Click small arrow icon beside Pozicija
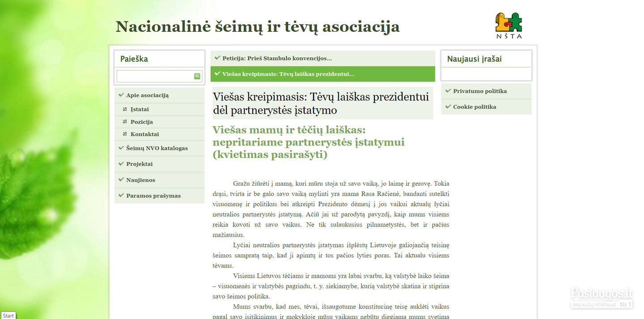644x319 pixels. [x=125, y=121]
